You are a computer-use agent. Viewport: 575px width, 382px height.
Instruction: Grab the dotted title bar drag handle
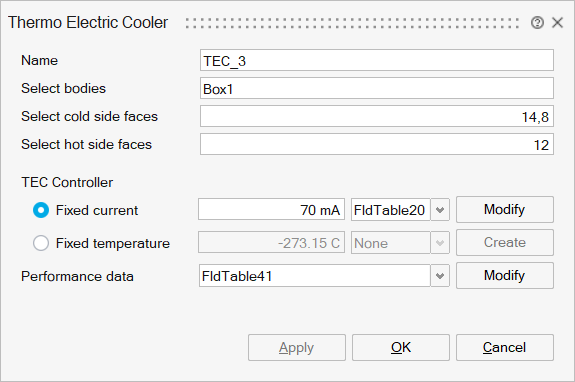pyautogui.click(x=352, y=23)
